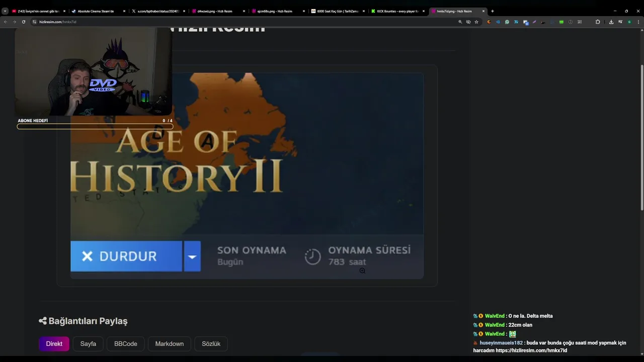Click the DURDUR button in the image
This screenshot has height=362, width=644.
pyautogui.click(x=126, y=256)
